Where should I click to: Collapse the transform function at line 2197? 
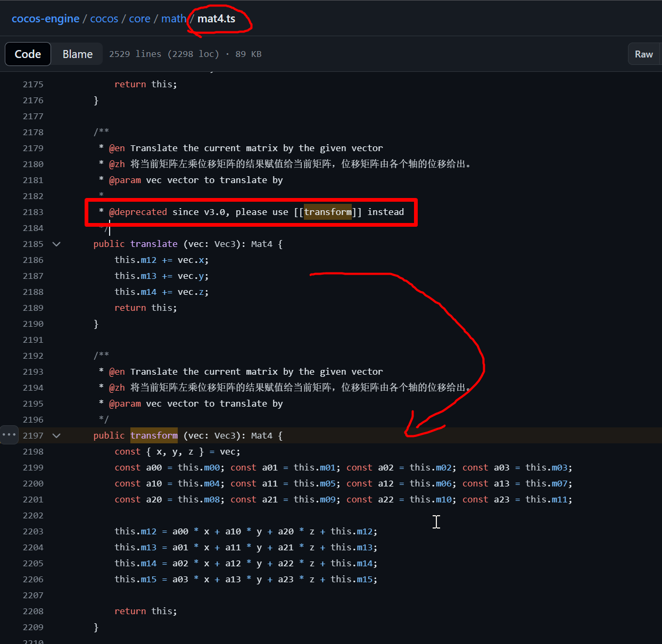click(56, 435)
